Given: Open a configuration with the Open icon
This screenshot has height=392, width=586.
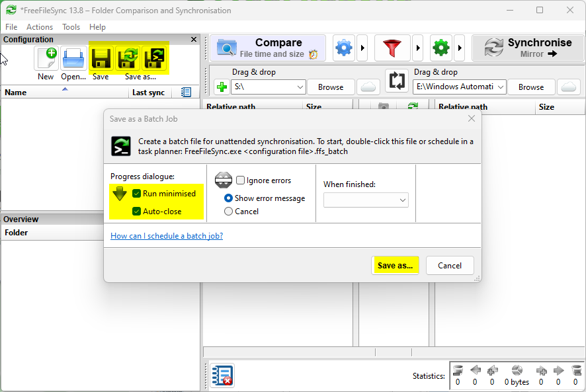Looking at the screenshot, I should tap(73, 58).
